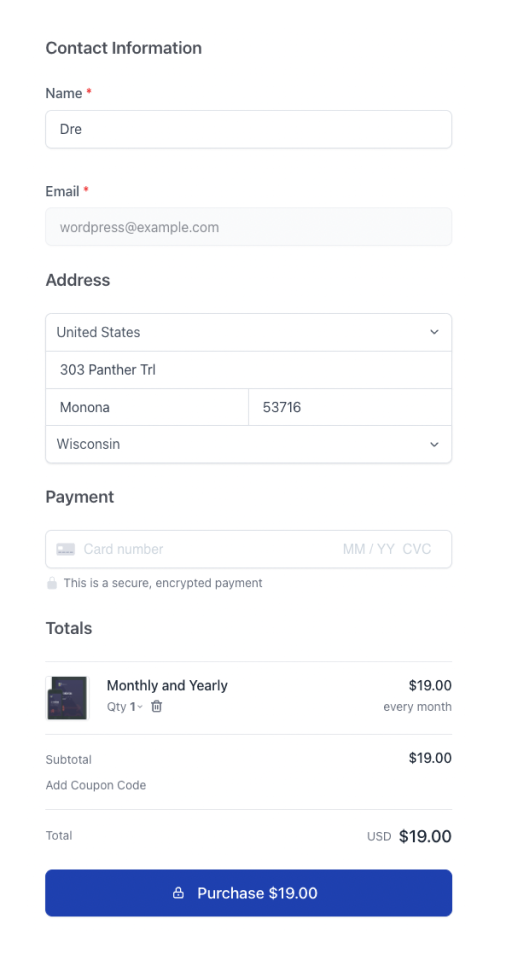Viewport: 512px width, 957px height.
Task: Click Add Coupon Code link
Action: click(96, 785)
